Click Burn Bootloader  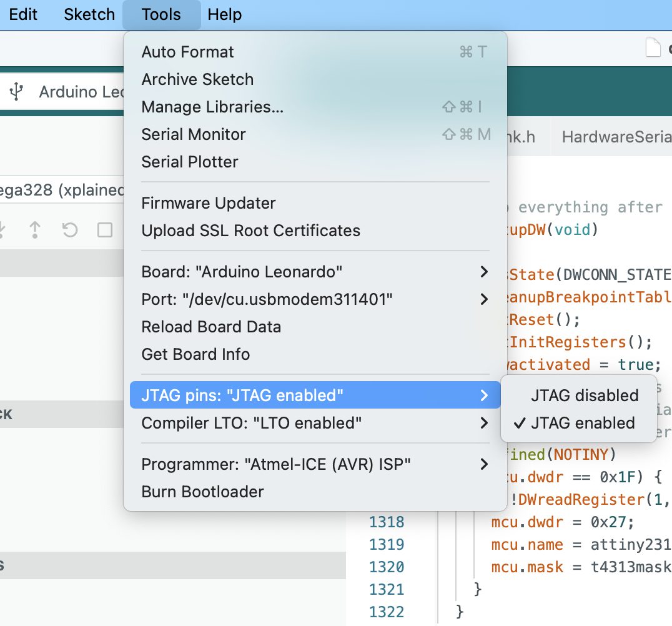pos(315,492)
